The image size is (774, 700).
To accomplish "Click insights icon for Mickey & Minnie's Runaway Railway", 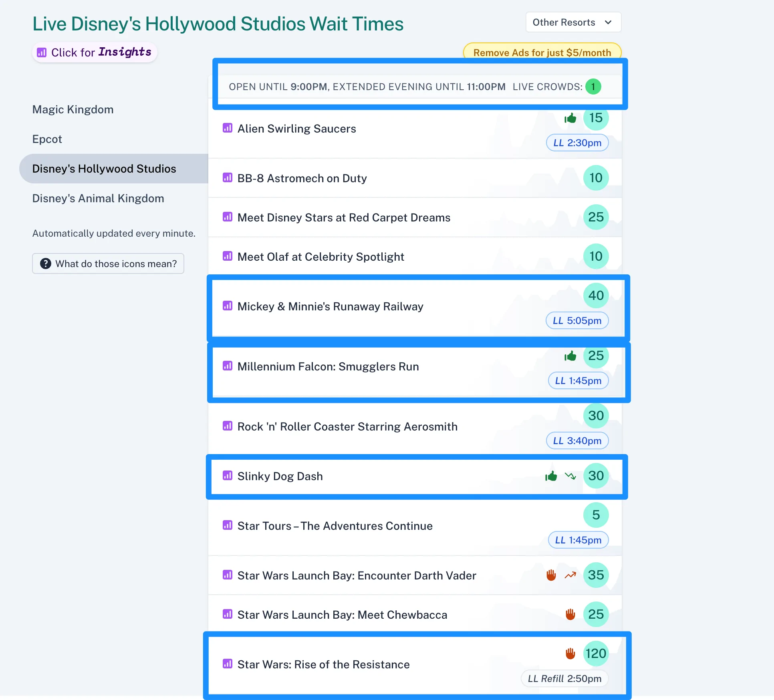I will coord(228,306).
